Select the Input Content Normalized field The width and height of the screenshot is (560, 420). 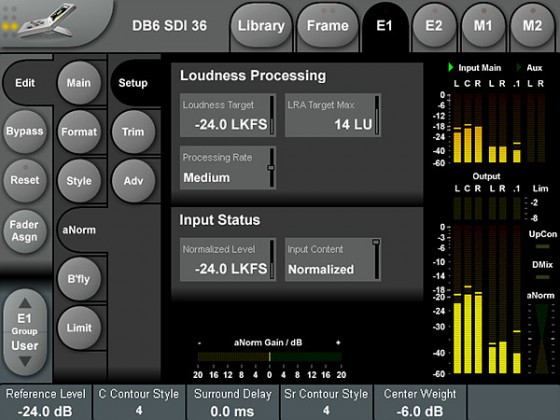coord(333,260)
